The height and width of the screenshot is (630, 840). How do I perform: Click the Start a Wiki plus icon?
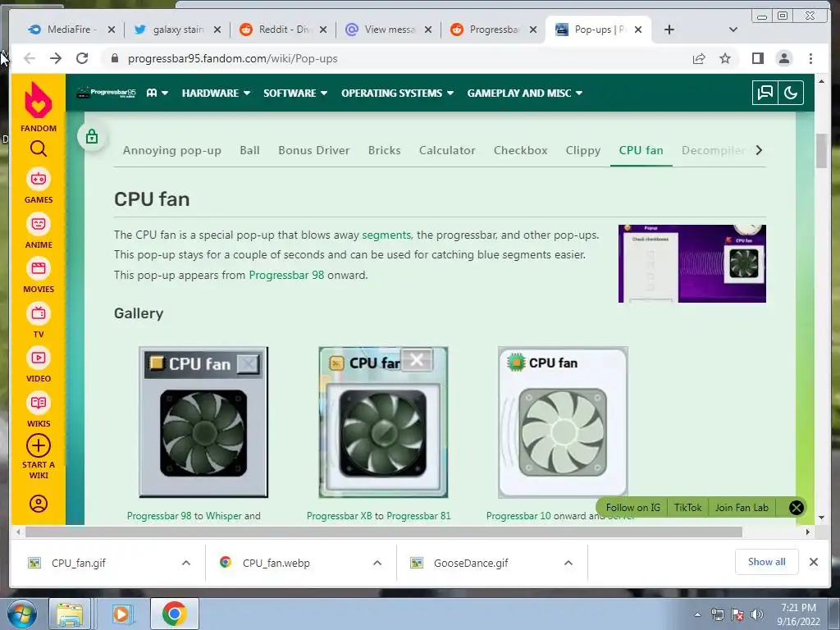(x=38, y=445)
